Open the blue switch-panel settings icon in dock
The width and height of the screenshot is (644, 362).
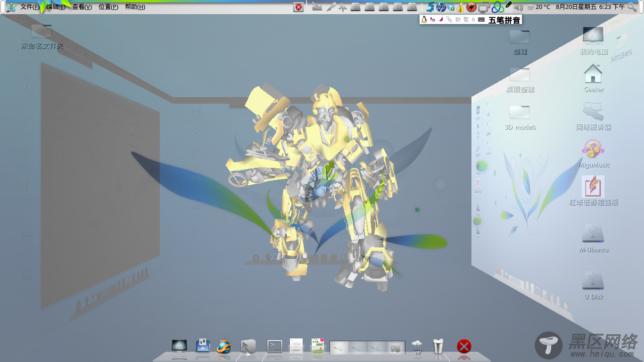click(203, 346)
